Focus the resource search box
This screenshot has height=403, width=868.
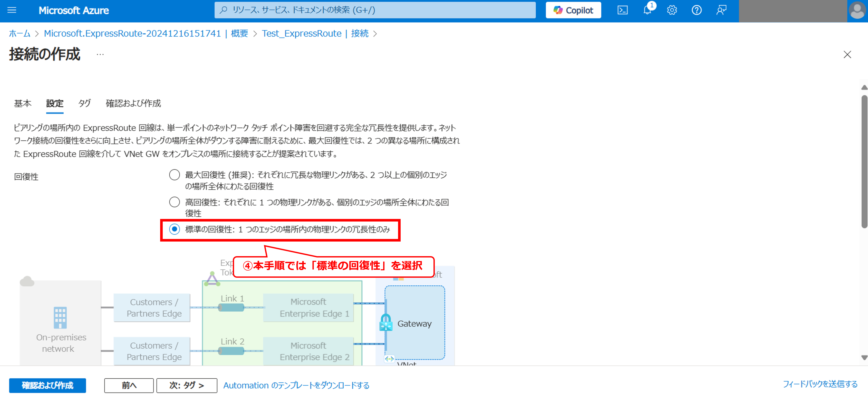375,10
